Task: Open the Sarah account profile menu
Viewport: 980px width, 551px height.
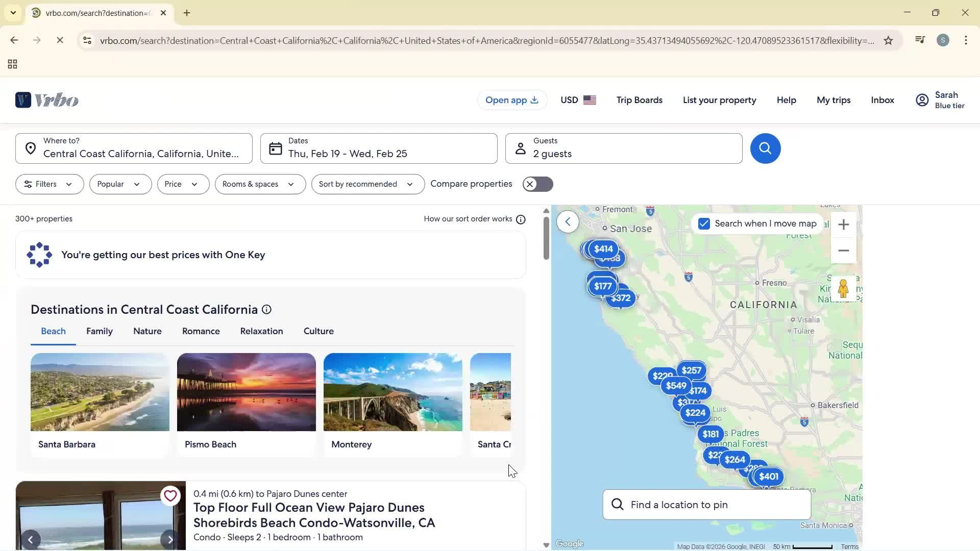Action: point(940,99)
